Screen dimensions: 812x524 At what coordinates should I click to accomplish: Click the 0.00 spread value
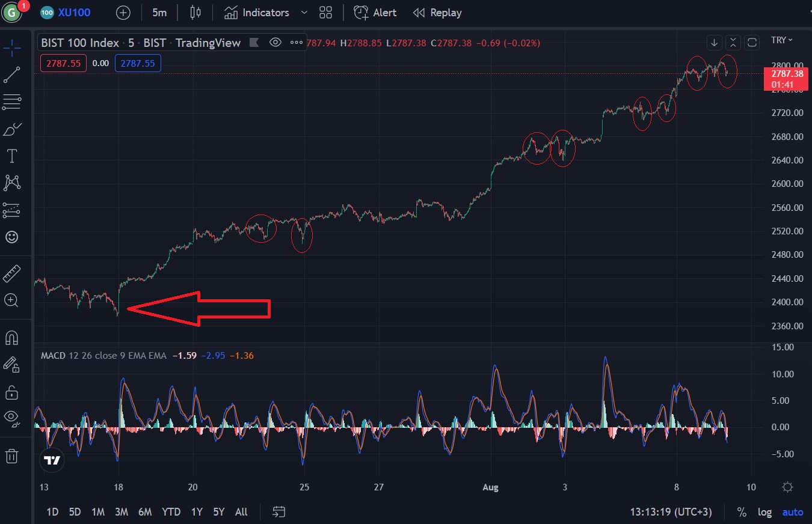click(x=100, y=63)
